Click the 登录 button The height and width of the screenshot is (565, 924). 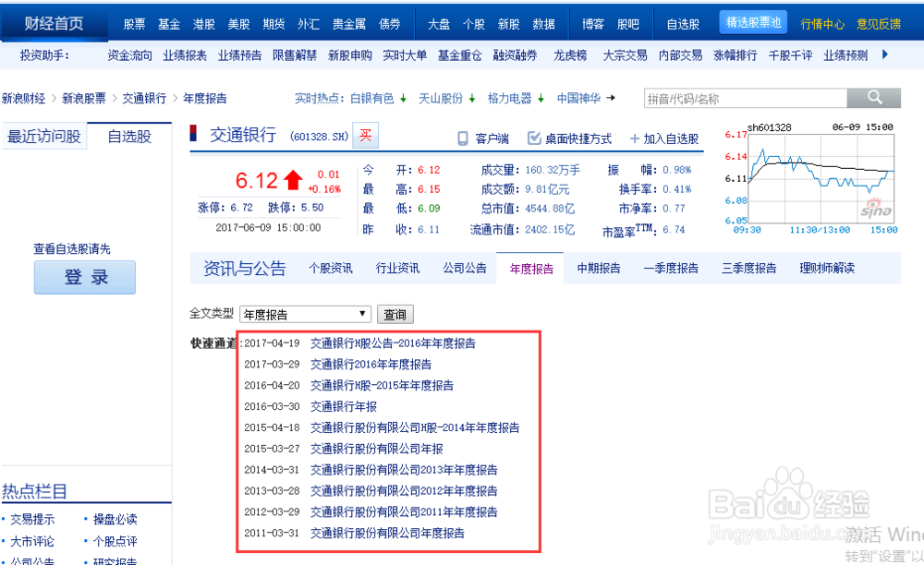85,277
